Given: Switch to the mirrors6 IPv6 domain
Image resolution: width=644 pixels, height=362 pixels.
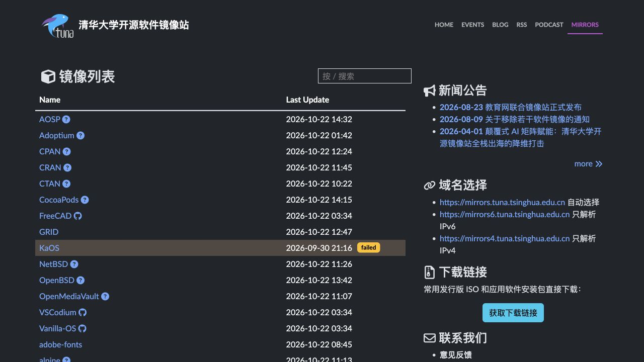Looking at the screenshot, I should click(505, 214).
